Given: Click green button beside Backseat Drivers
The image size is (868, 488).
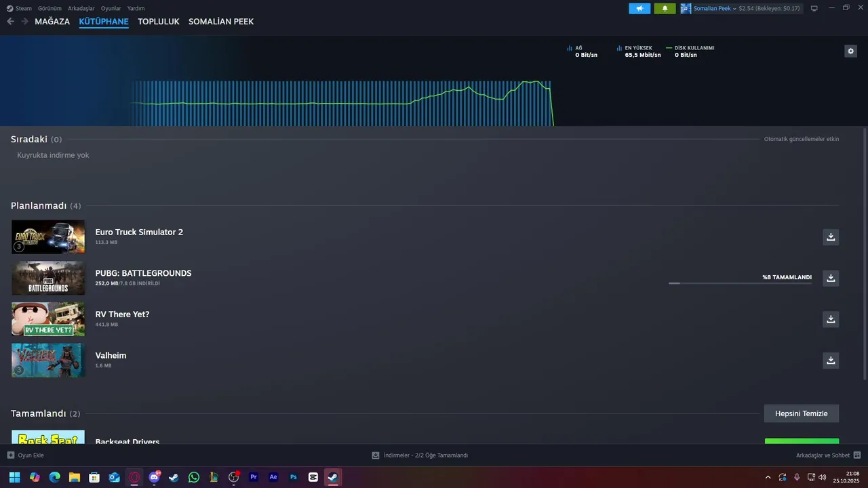Looking at the screenshot, I should pos(802,441).
